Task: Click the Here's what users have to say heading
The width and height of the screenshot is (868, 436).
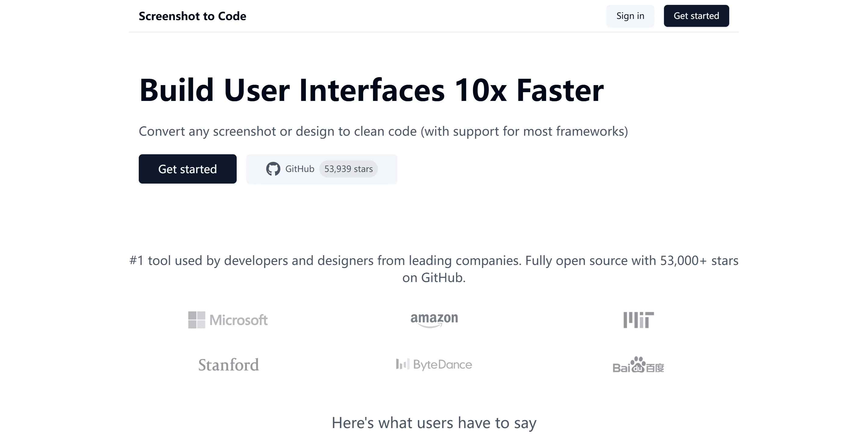Action: (x=434, y=423)
